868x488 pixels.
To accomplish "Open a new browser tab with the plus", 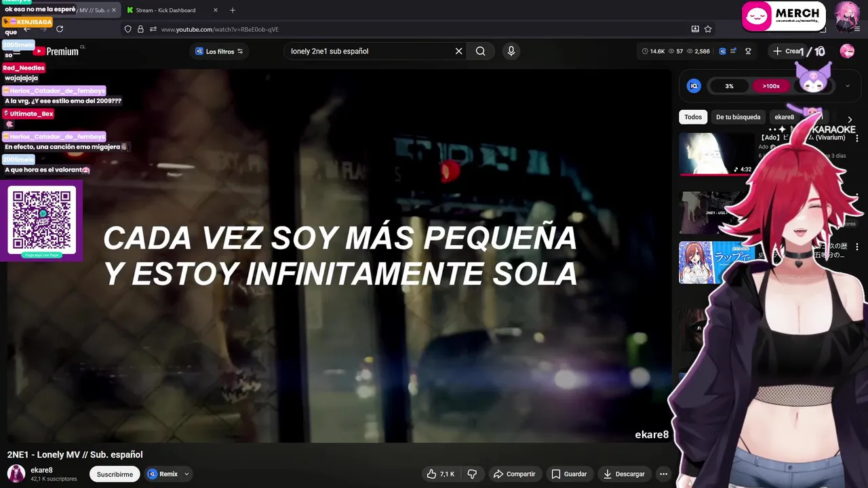I will click(x=233, y=10).
